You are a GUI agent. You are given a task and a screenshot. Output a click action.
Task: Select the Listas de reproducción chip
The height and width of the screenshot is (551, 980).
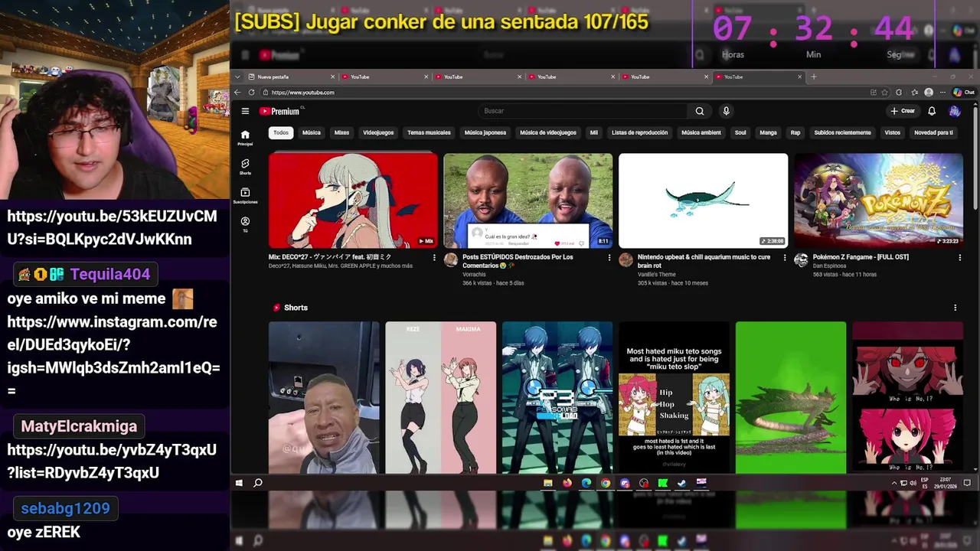click(639, 132)
